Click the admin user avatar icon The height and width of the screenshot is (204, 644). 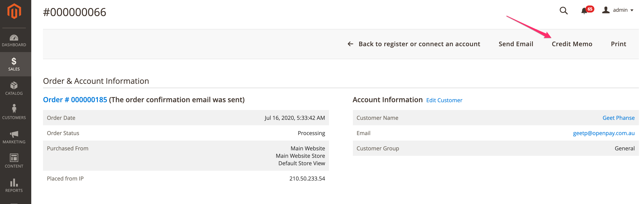coord(606,10)
